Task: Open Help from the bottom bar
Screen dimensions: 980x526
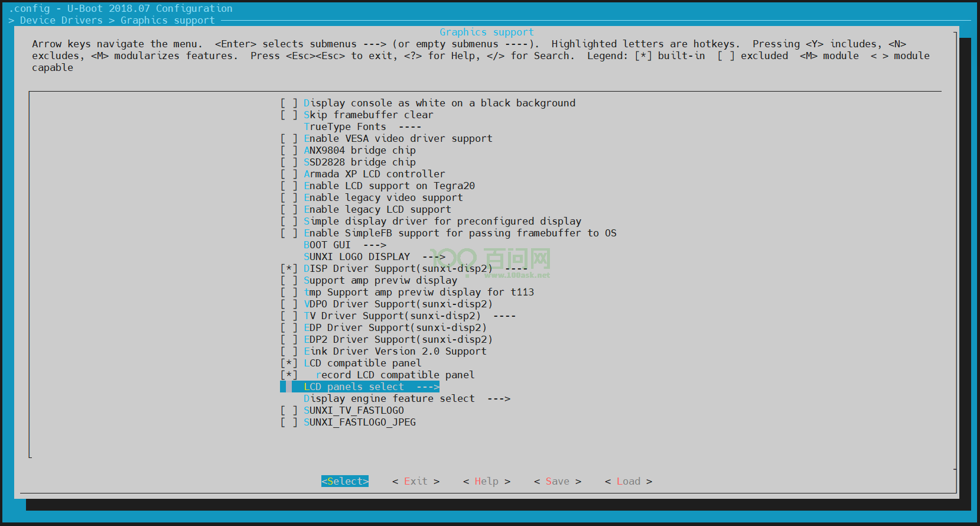Action: [486, 481]
